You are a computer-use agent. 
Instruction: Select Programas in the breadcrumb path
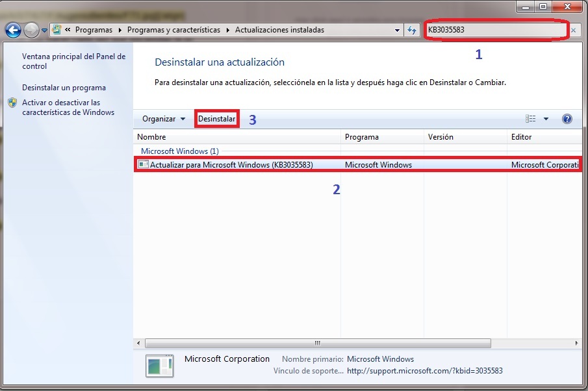(x=94, y=30)
